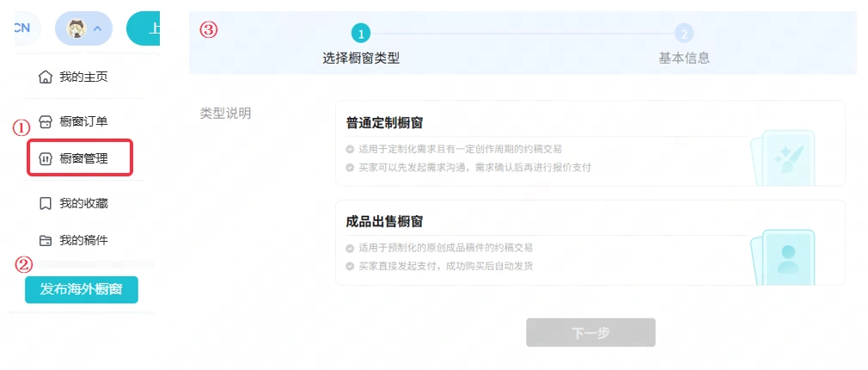The height and width of the screenshot is (370, 868).
Task: Open the user avatar dropdown menu
Action: tap(83, 28)
